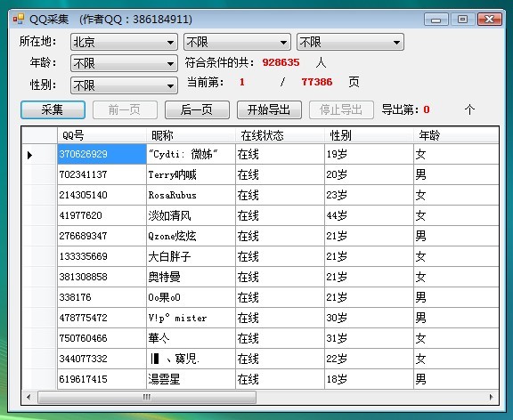
Task: Select QQ number 214305140 cell
Action: coord(102,195)
